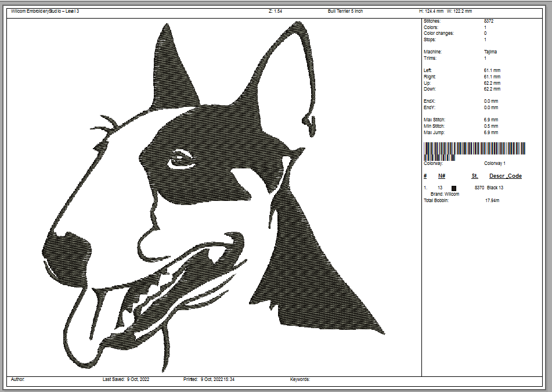The width and height of the screenshot is (552, 392).
Task: Click the 'Descr_Code' column header
Action: tap(505, 176)
